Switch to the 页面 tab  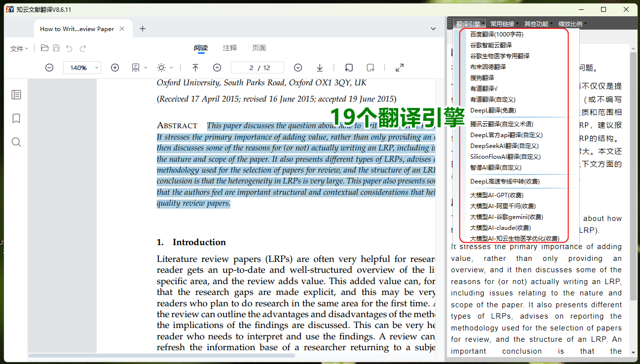[x=259, y=48]
